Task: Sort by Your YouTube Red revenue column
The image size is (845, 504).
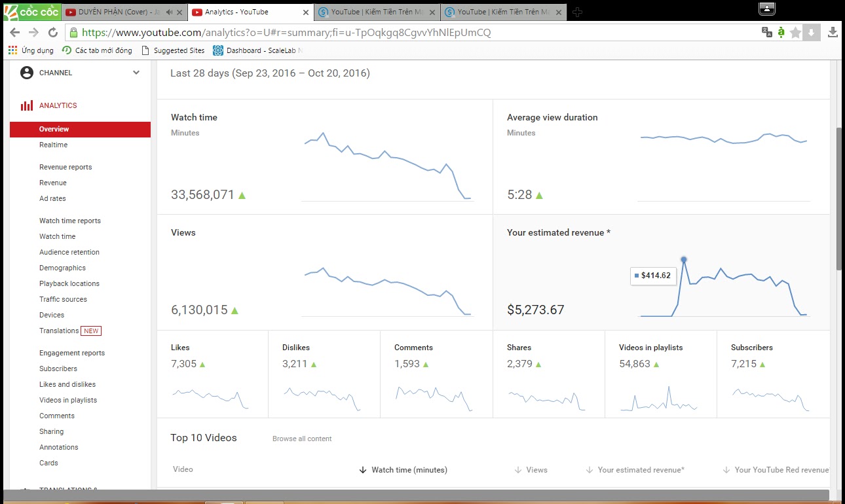Action: 776,470
